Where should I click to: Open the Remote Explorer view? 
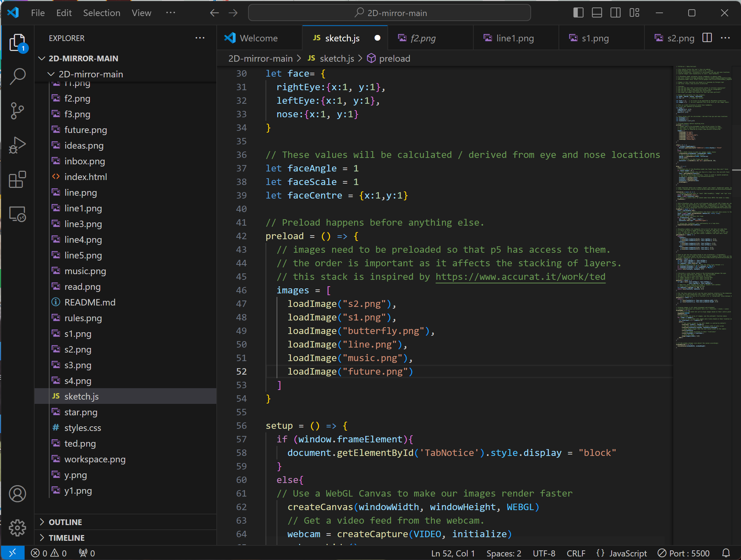pos(17,214)
